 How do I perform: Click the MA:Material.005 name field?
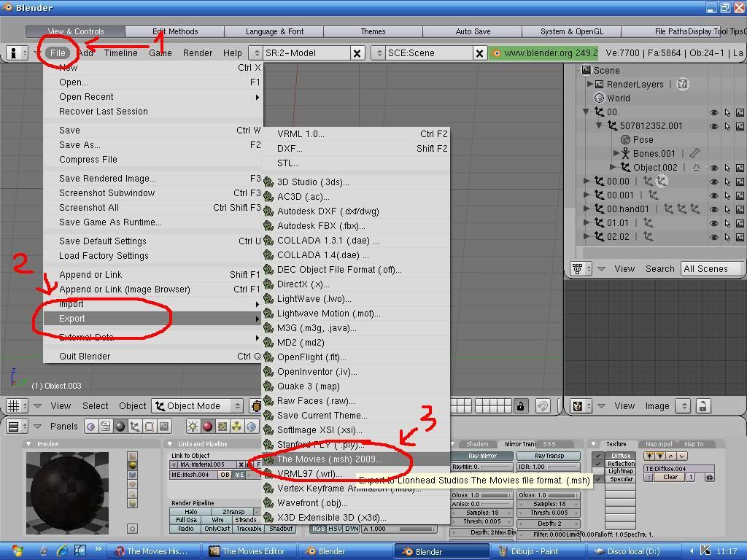point(207,464)
